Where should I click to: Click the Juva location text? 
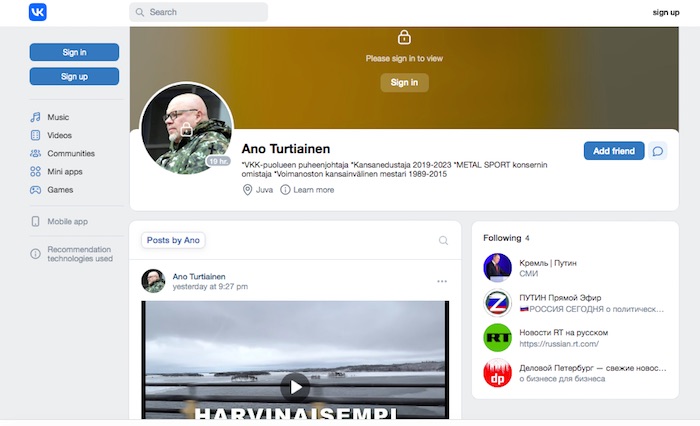[x=264, y=190]
